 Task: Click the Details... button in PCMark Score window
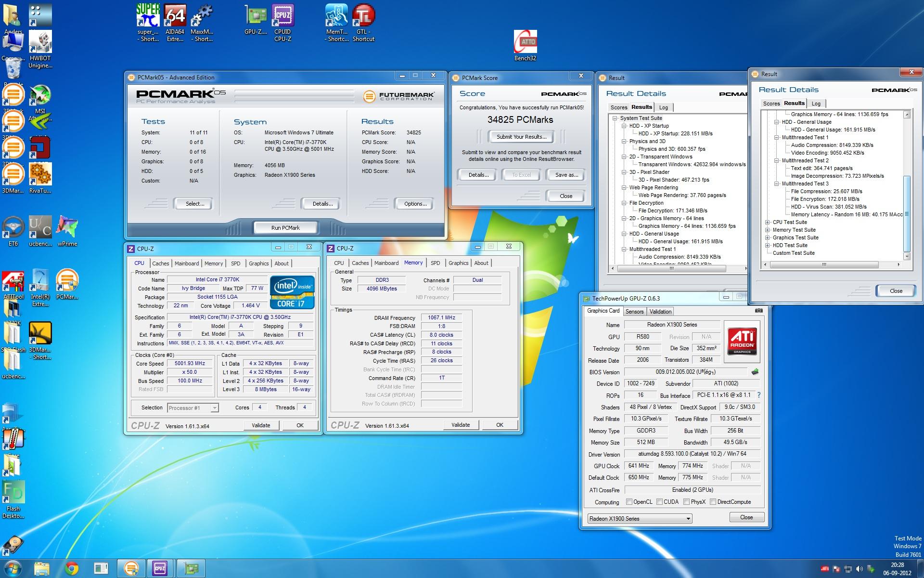pos(478,175)
